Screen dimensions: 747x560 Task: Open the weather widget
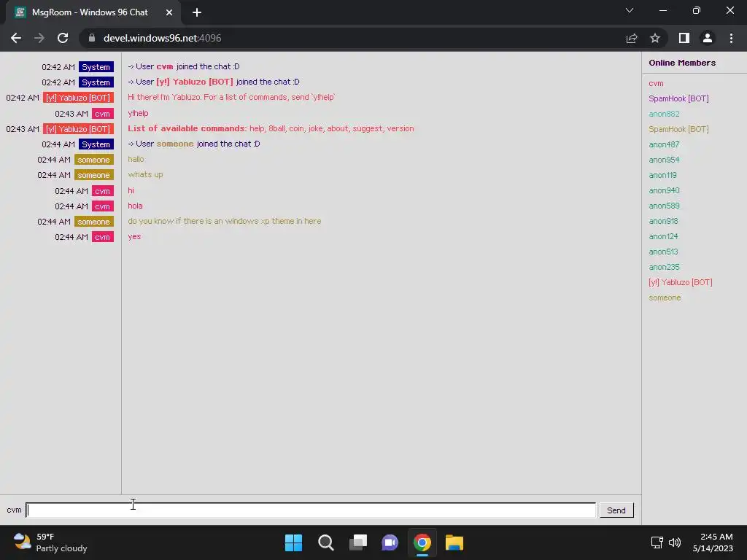(x=50, y=542)
